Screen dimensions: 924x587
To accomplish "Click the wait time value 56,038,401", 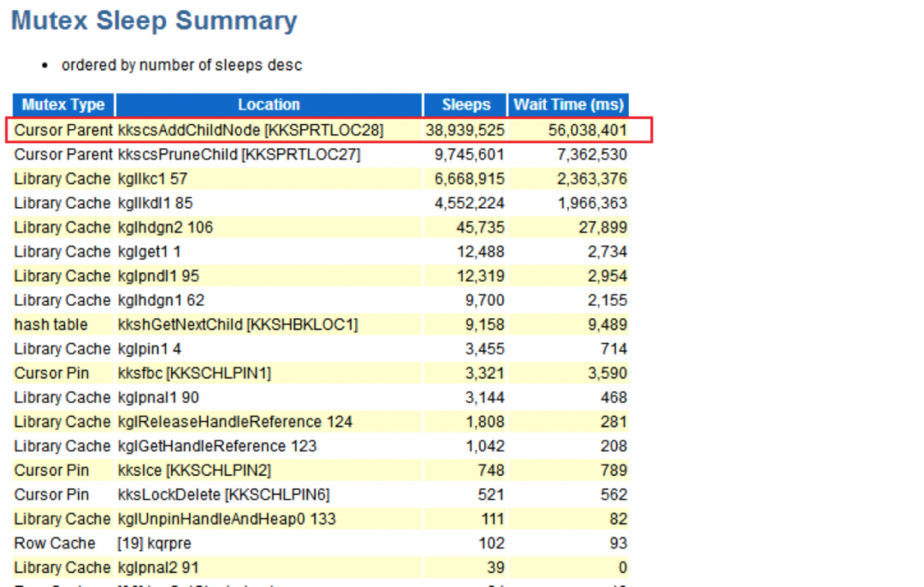I will tap(587, 130).
